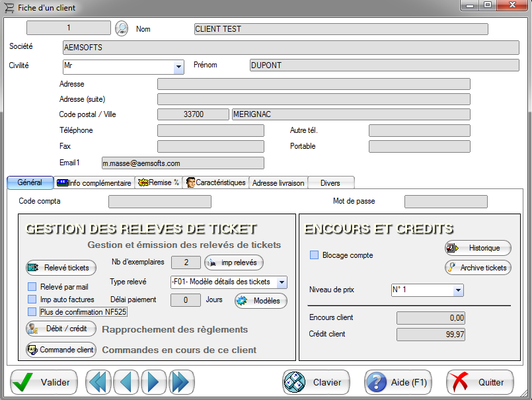This screenshot has height=400, width=532.
Task: Expand the Niveau de prix dropdown
Action: [x=458, y=290]
